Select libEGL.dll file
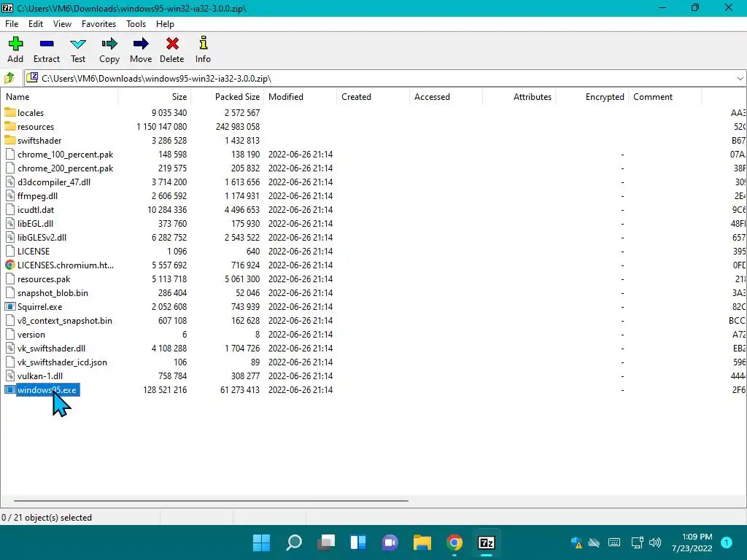 point(35,223)
